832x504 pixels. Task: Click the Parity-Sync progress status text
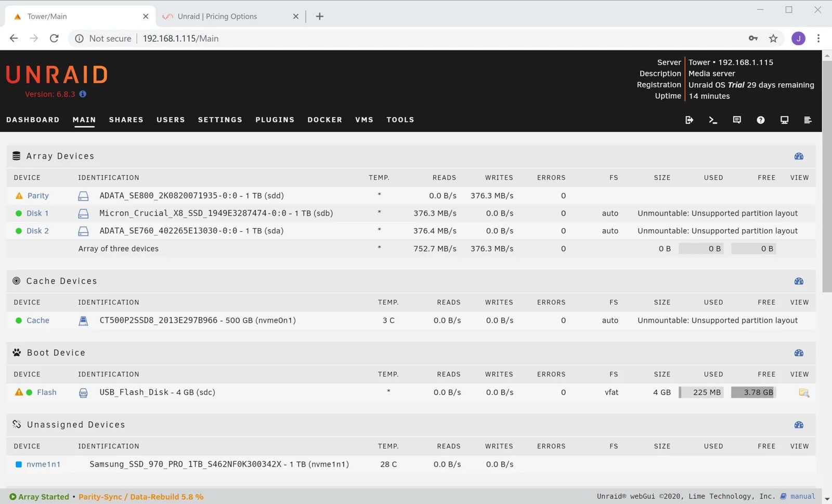click(141, 497)
